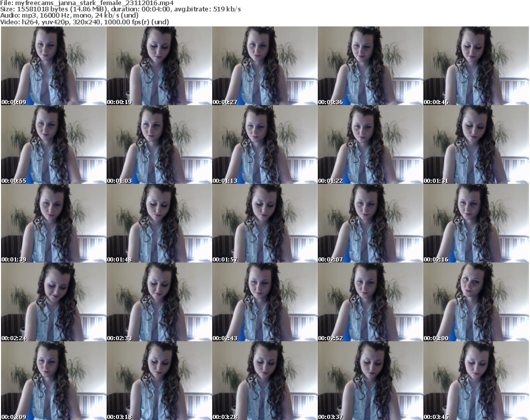530x420 pixels.
Task: Select the thumbnail stamped 00:00:46
Action: [x=476, y=66]
